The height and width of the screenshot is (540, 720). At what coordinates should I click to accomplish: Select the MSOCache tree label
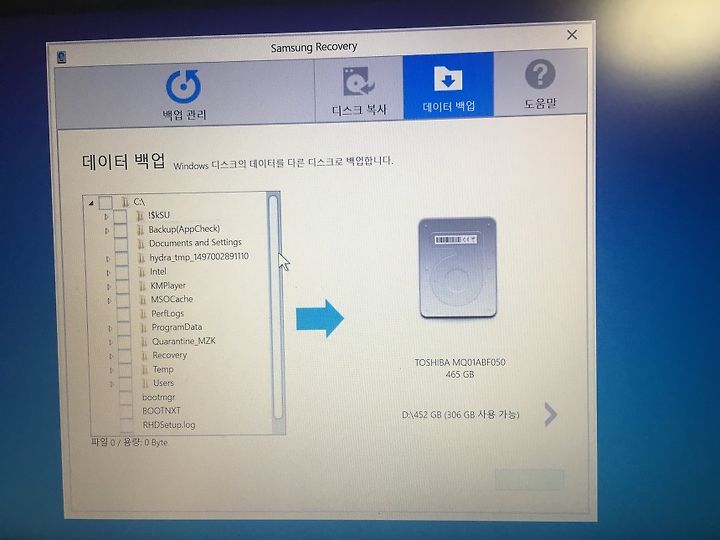(x=172, y=299)
